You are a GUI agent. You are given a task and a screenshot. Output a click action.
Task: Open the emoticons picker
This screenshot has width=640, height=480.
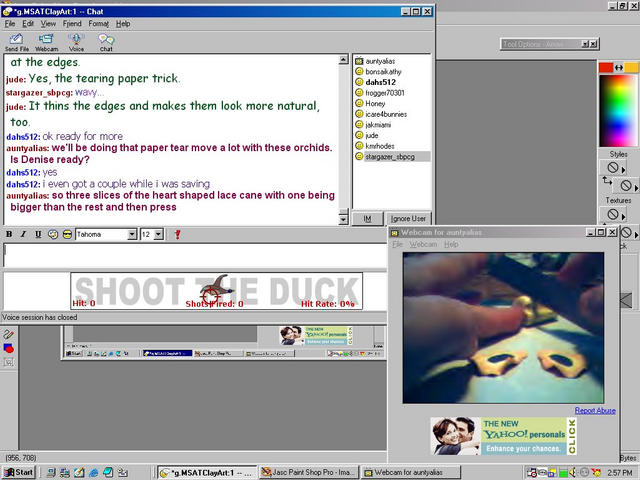67,234
